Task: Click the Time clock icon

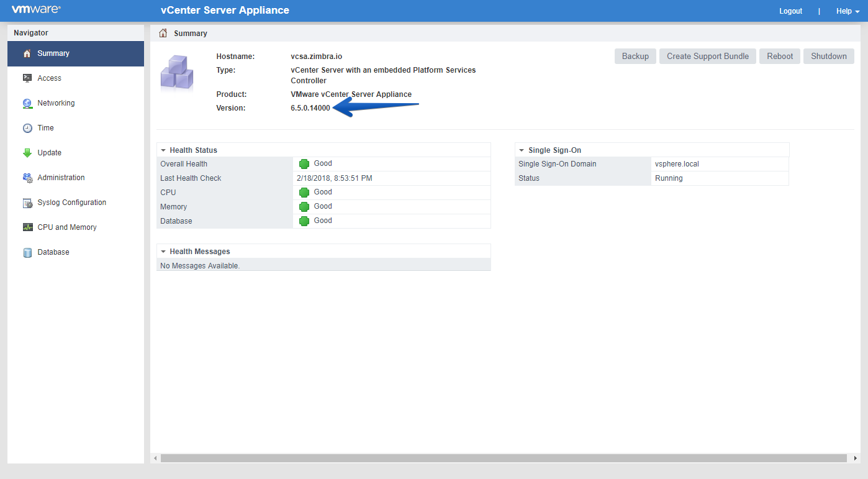Action: (27, 128)
